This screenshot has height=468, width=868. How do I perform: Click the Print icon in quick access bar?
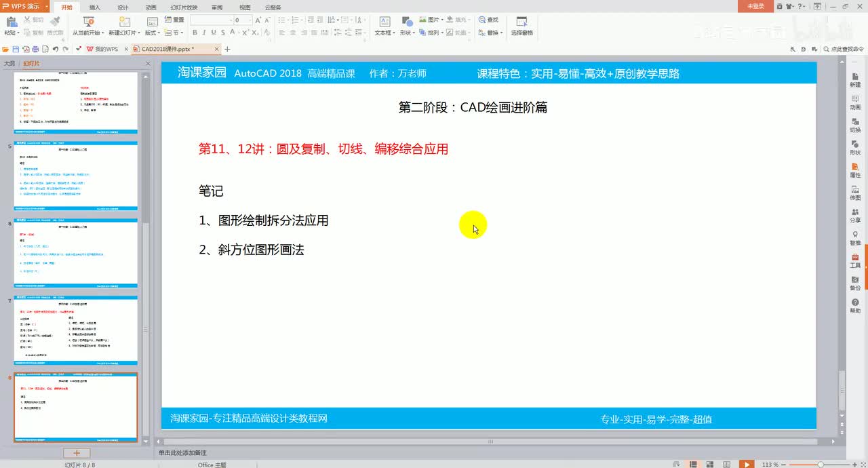pos(35,50)
